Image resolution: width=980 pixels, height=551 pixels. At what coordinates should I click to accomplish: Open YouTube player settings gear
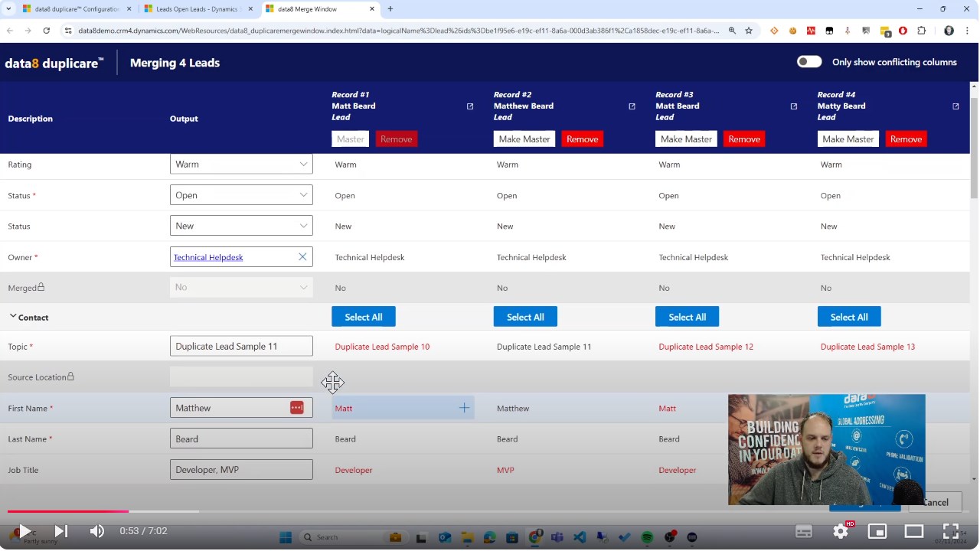click(x=841, y=531)
